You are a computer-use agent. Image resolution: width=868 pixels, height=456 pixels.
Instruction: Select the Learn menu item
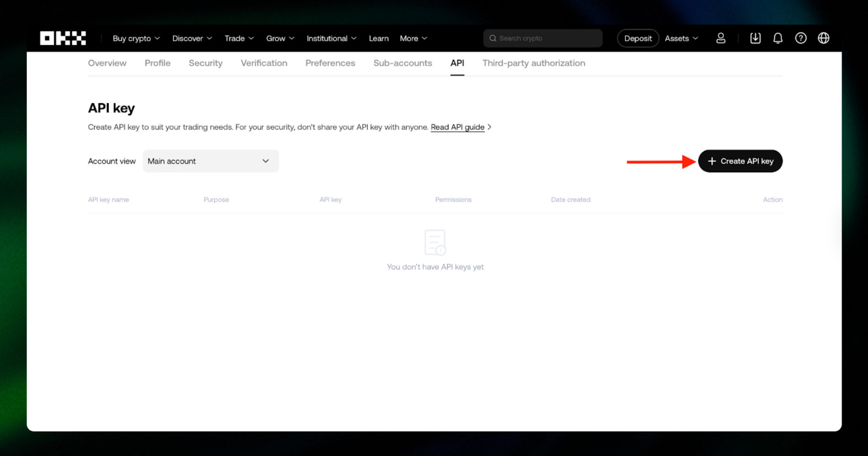pyautogui.click(x=378, y=38)
